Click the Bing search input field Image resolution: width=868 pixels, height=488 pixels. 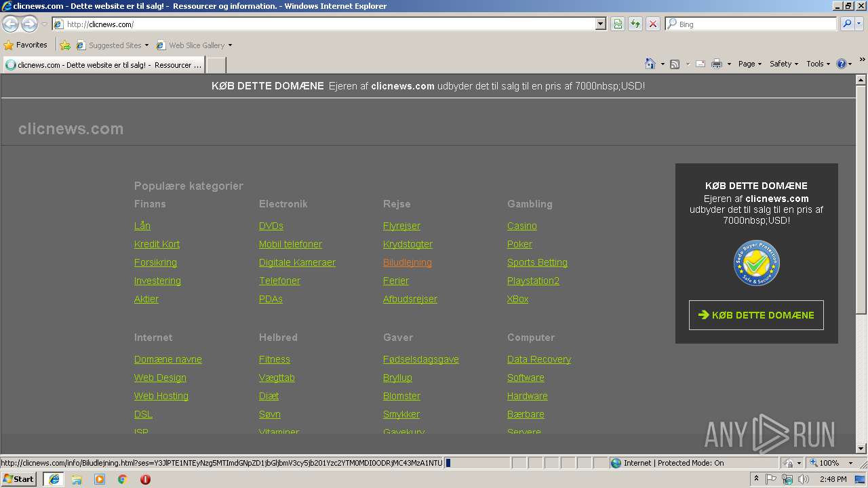tap(751, 24)
